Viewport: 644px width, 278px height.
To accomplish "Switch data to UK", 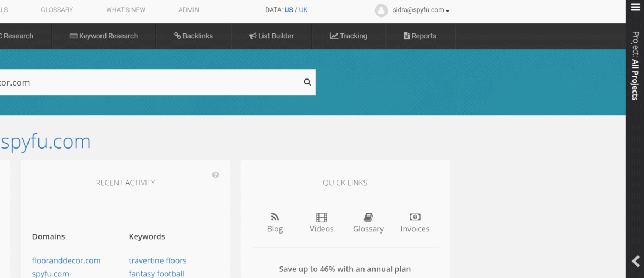I will (303, 10).
